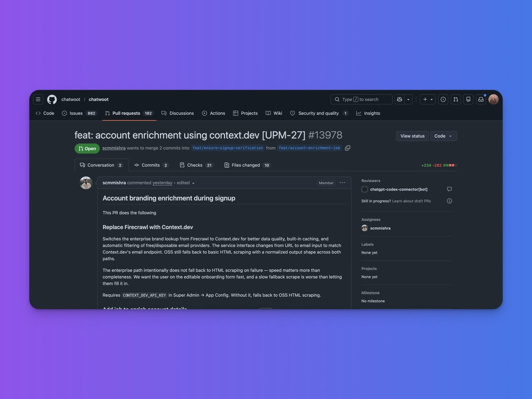Open the chatwoot organization link
The width and height of the screenshot is (532, 399).
tap(71, 99)
